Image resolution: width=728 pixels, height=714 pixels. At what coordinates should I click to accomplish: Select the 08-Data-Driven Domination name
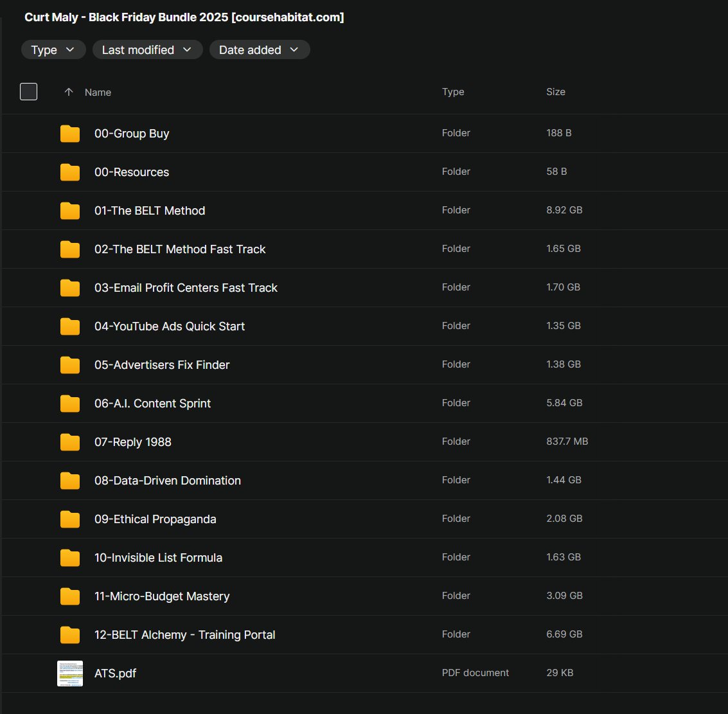click(x=168, y=481)
